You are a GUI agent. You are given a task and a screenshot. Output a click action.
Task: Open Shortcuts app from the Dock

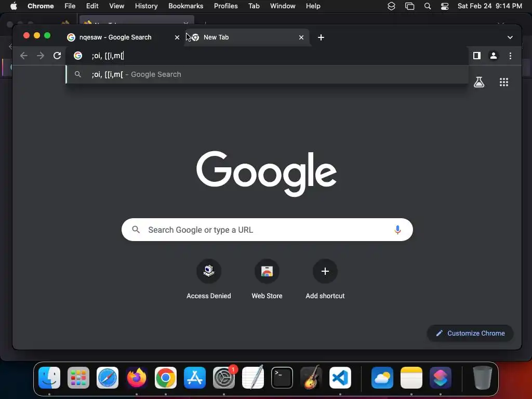point(441,378)
